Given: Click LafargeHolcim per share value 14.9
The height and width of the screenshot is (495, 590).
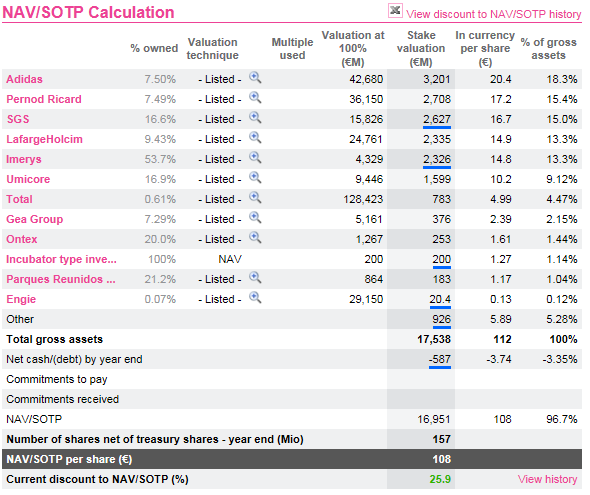Looking at the screenshot, I should coord(500,139).
